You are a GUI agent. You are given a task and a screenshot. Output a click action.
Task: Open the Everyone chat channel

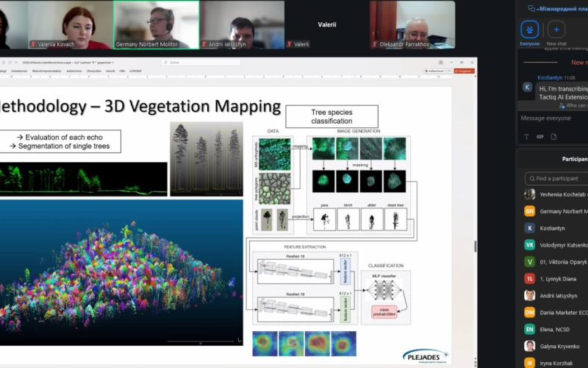tap(529, 29)
